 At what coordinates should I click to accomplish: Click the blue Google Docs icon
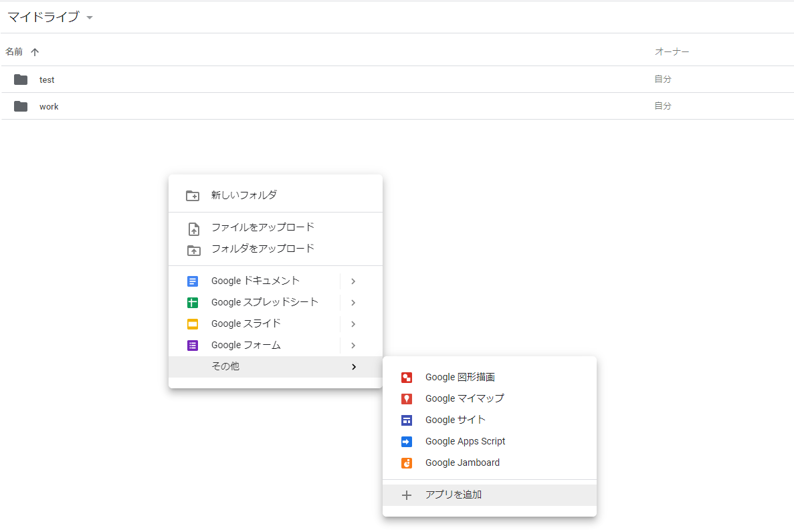(193, 281)
